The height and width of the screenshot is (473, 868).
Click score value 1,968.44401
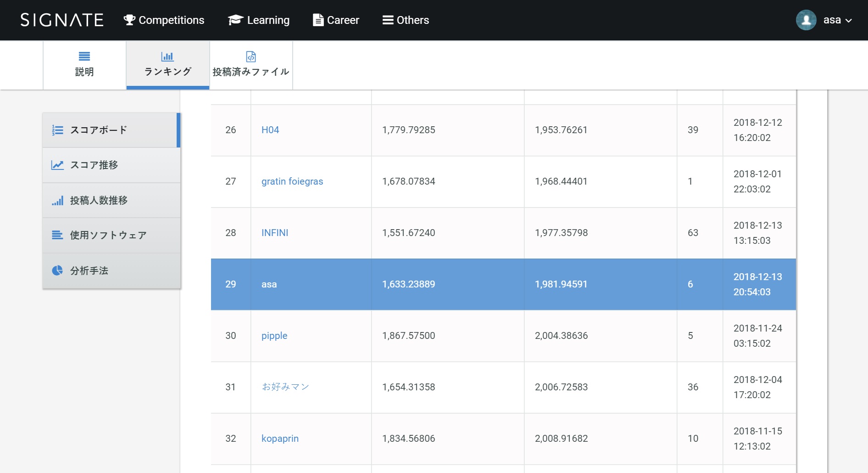coord(561,181)
